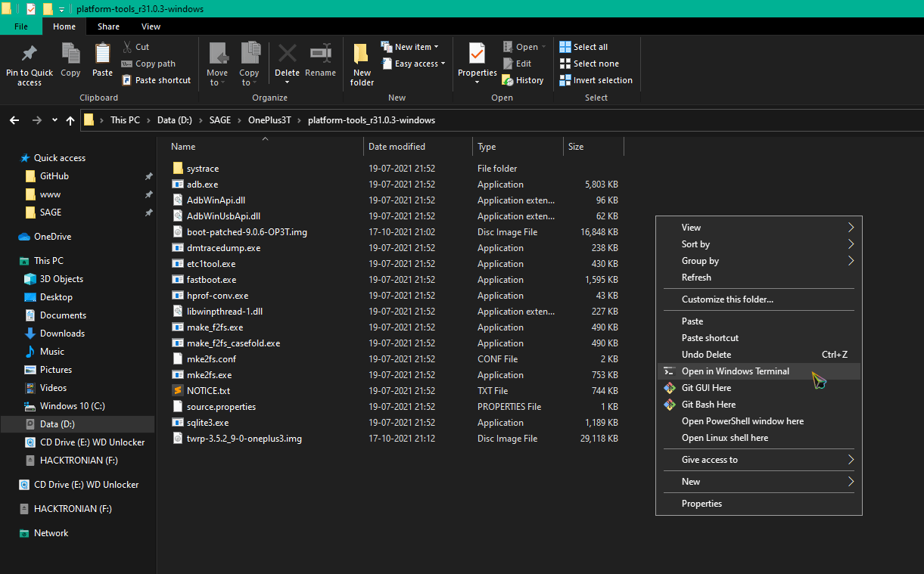Screen dimensions: 924x574
Task: Expand the New submenu in context menu
Action: click(851, 482)
